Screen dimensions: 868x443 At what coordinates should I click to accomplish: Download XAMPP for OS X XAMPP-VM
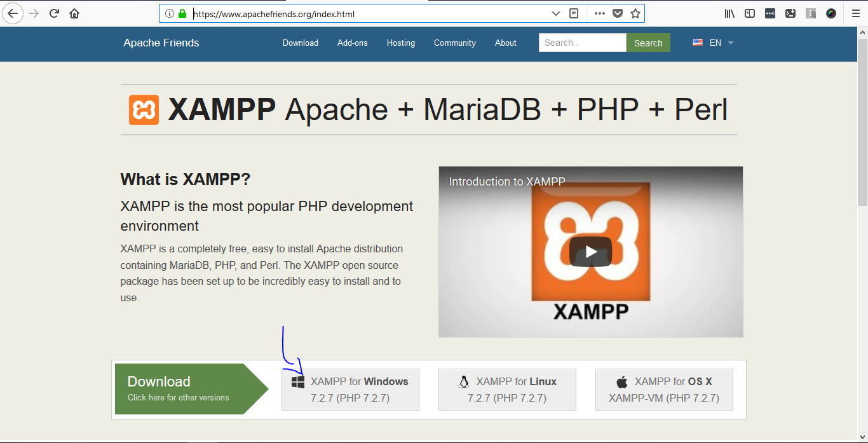pyautogui.click(x=664, y=390)
